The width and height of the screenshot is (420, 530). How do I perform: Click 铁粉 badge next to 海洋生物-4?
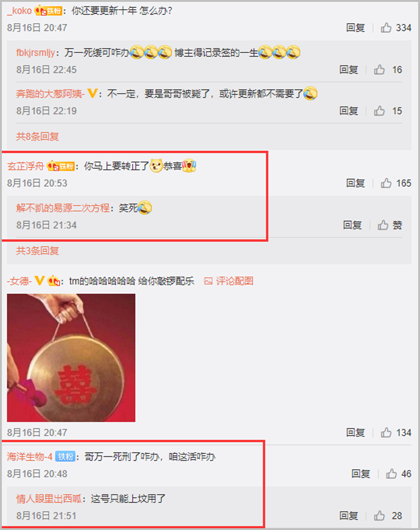pos(65,456)
